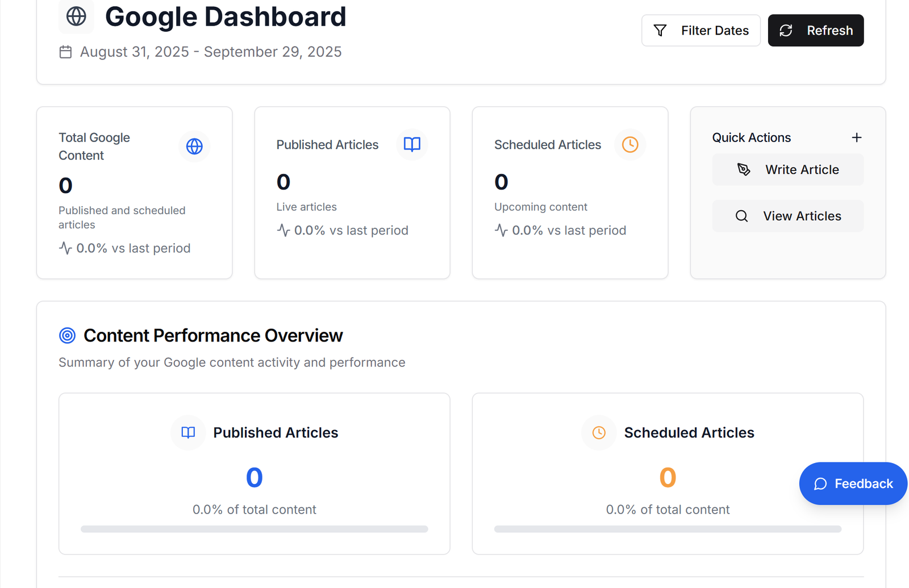909x588 pixels.
Task: Click the calendar icon next to date range
Action: pyautogui.click(x=65, y=52)
